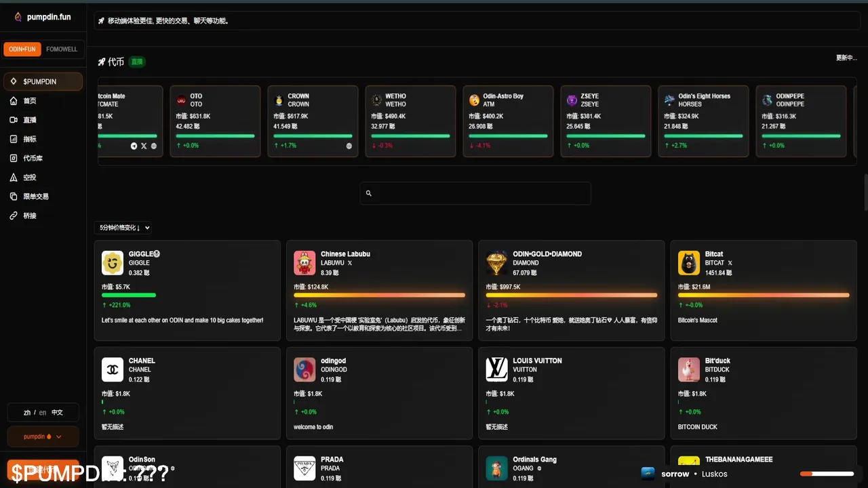
Task: Open the WETHO ticker card
Action: pos(410,121)
